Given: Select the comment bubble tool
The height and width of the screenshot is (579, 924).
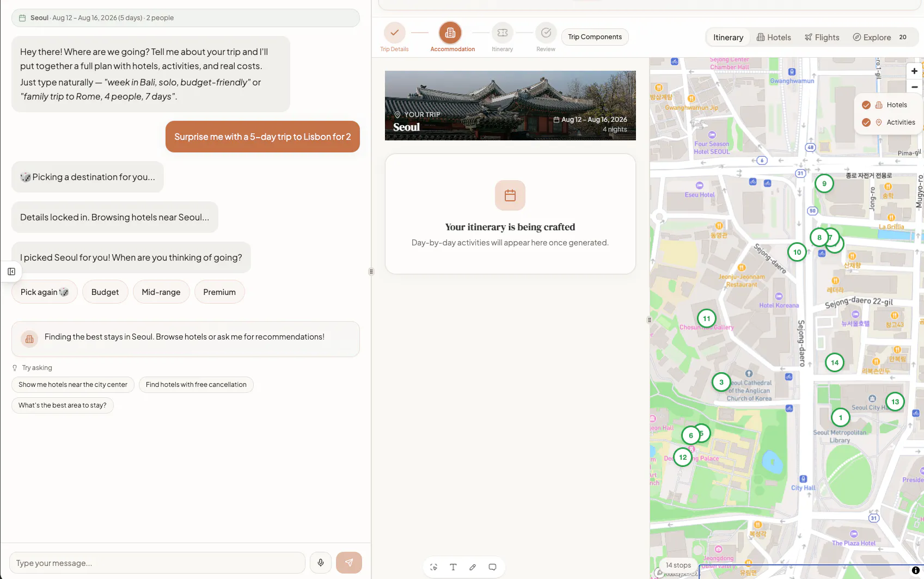Looking at the screenshot, I should pyautogui.click(x=492, y=567).
